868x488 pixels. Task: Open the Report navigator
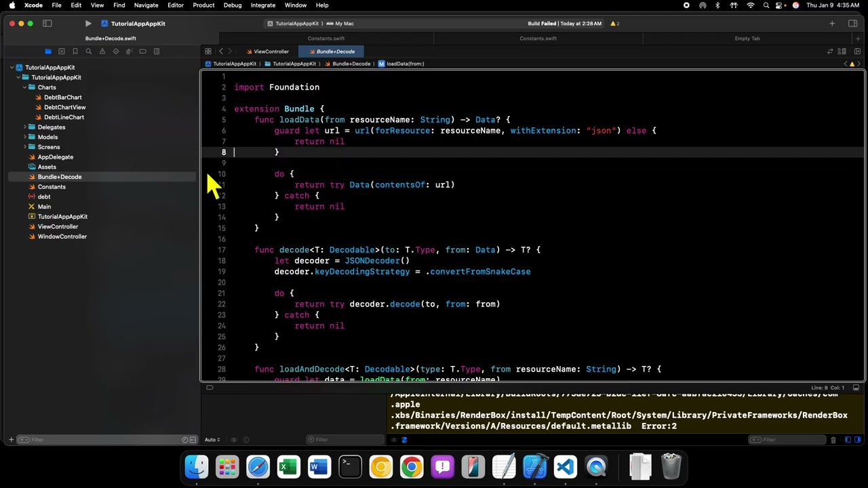pos(156,52)
